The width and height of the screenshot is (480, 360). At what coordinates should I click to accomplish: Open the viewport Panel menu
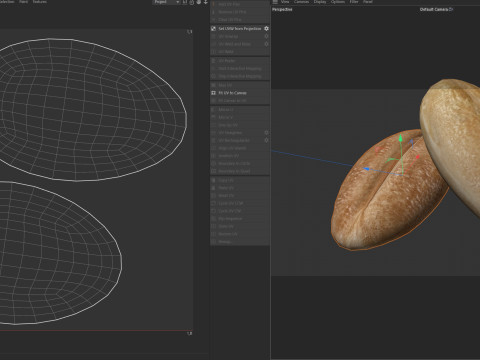pos(368,2)
